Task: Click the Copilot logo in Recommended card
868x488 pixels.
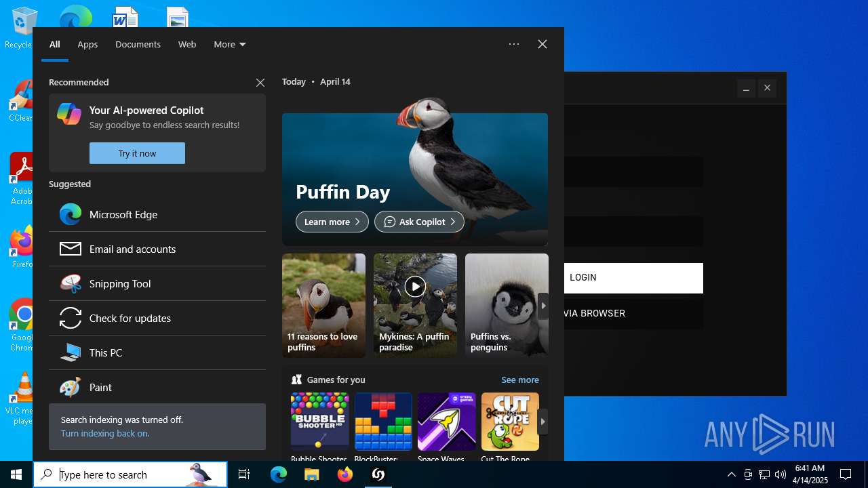Action: (x=69, y=114)
